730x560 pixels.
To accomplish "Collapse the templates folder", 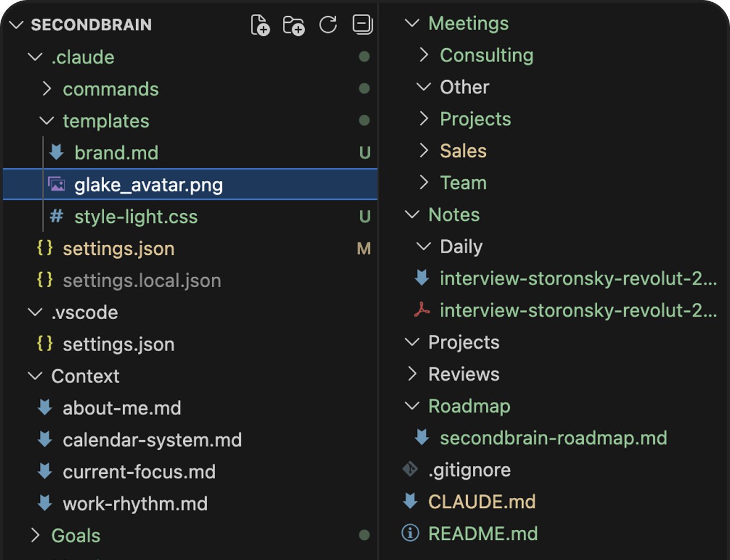I will [47, 120].
